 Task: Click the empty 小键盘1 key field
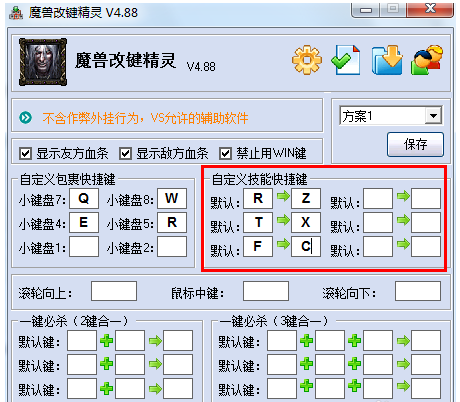84,247
